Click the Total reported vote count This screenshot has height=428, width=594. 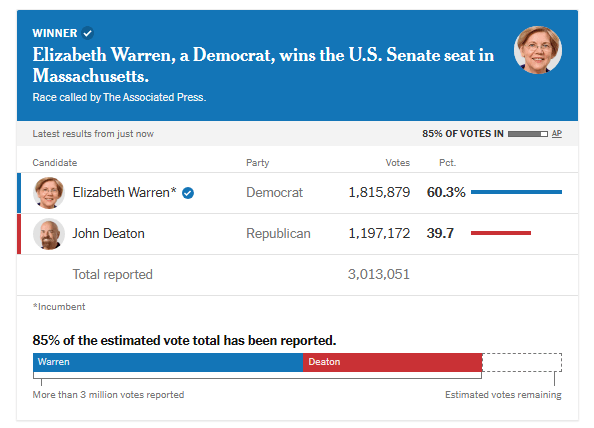pyautogui.click(x=378, y=274)
